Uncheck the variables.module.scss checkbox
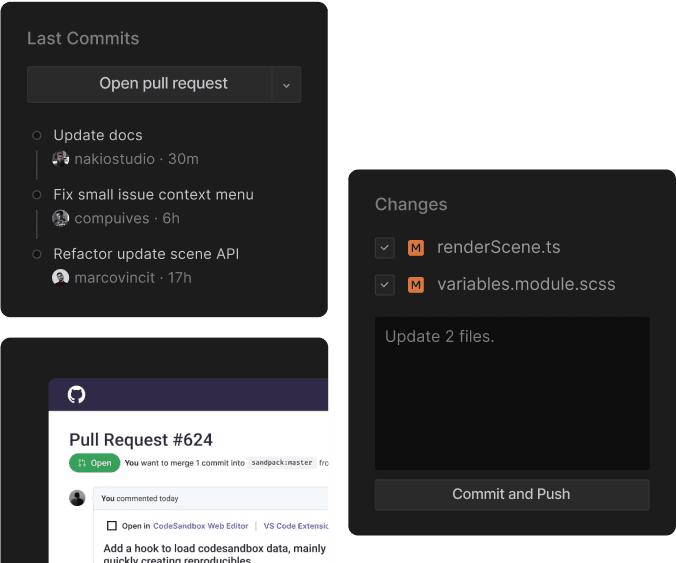676x563 pixels. (385, 285)
